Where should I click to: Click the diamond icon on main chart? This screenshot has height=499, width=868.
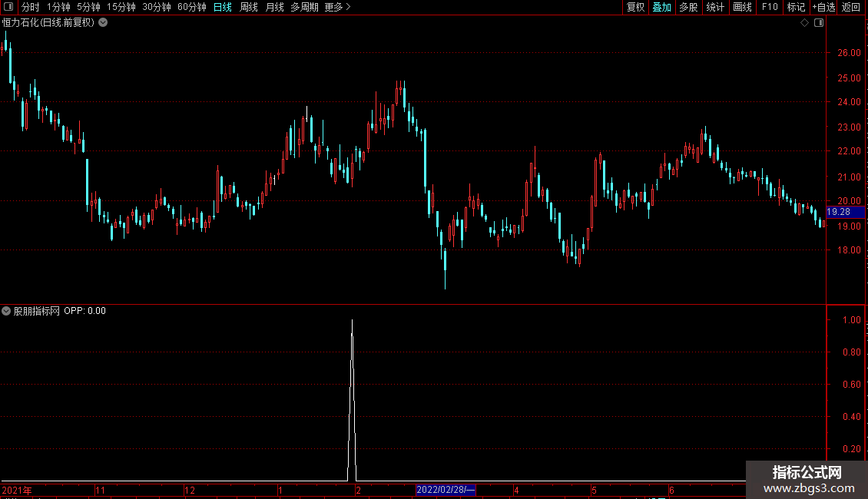pos(805,23)
